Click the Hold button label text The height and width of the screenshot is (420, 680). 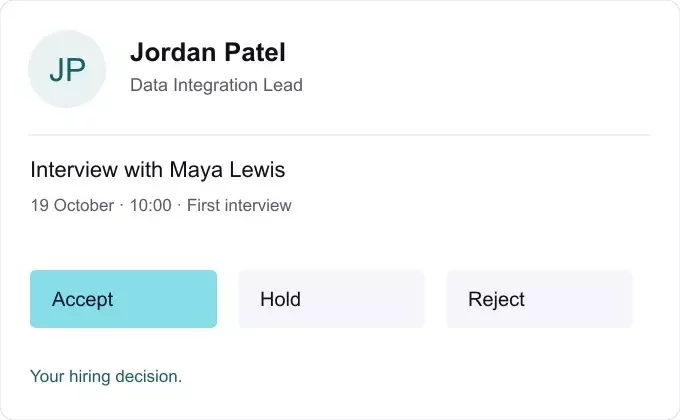tap(280, 299)
